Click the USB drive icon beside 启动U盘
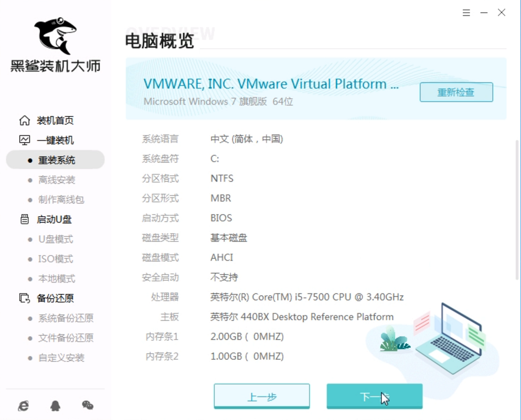521x420 pixels. click(25, 219)
